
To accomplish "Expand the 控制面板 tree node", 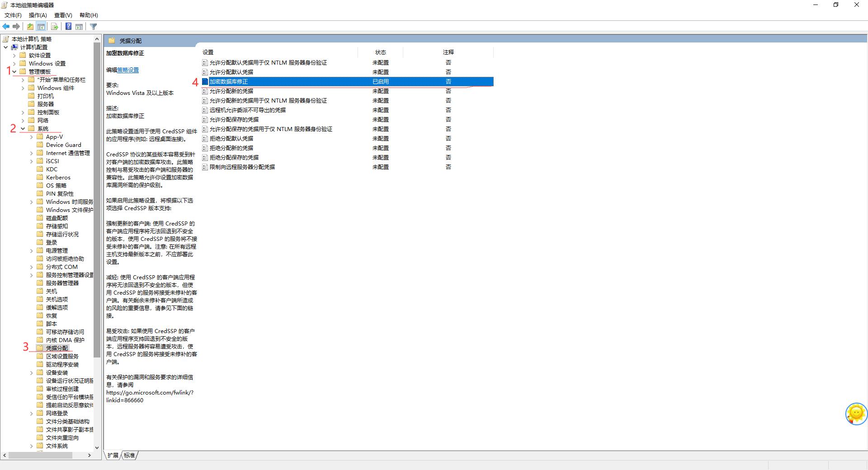I will (23, 113).
